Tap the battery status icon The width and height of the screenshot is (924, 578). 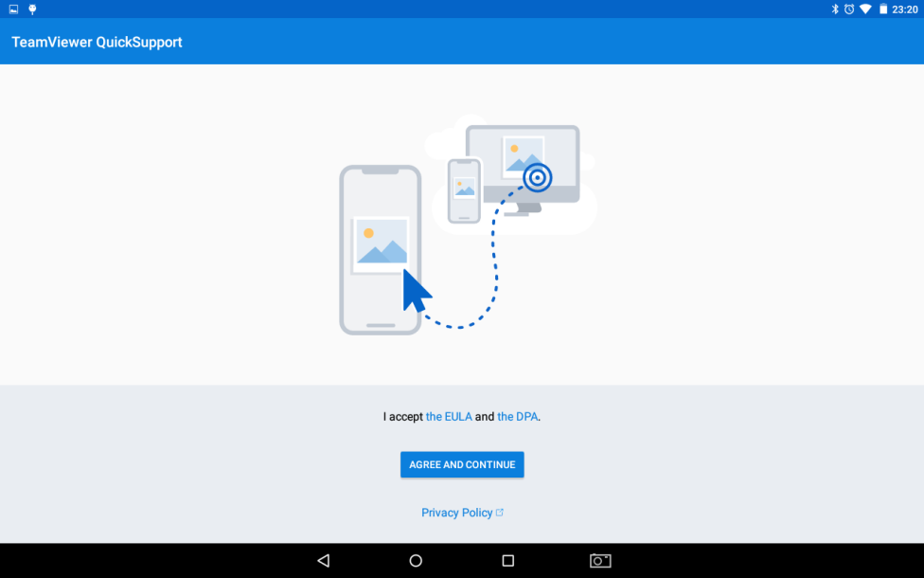[883, 9]
